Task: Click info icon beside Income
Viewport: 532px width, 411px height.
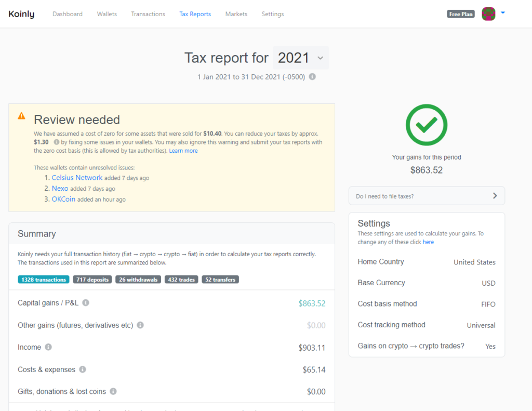Action: click(x=48, y=347)
